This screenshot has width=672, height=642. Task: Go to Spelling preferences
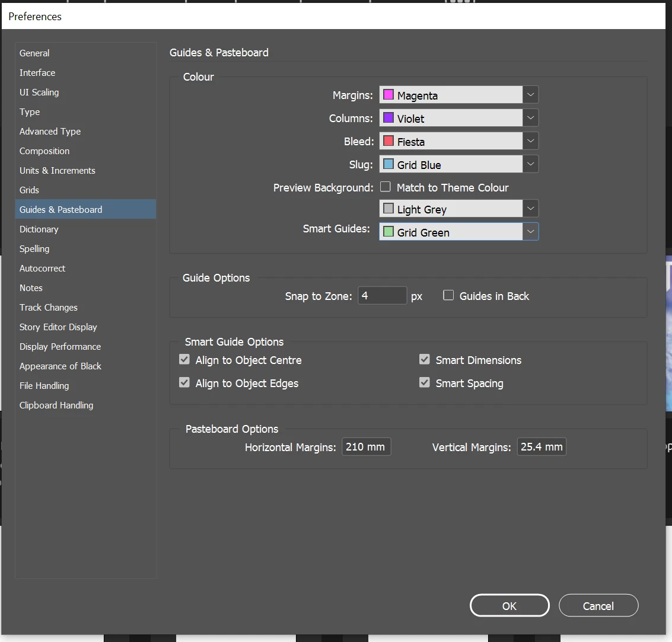[85, 249]
